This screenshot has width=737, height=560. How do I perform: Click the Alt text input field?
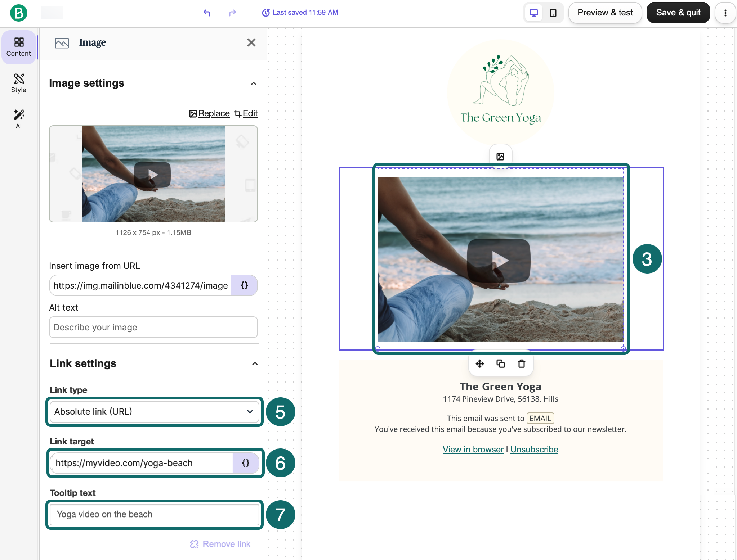153,327
